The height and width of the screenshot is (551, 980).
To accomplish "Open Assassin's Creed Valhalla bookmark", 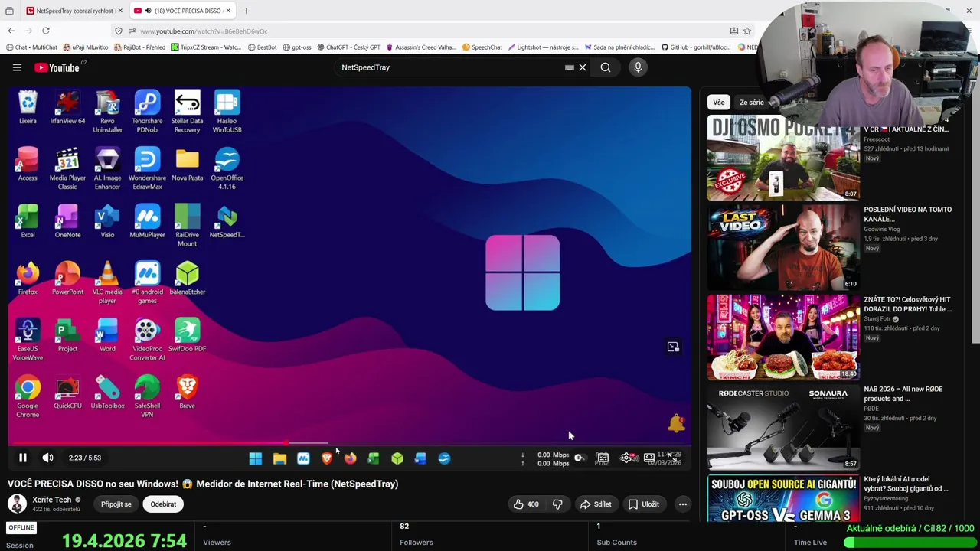I will coord(421,47).
